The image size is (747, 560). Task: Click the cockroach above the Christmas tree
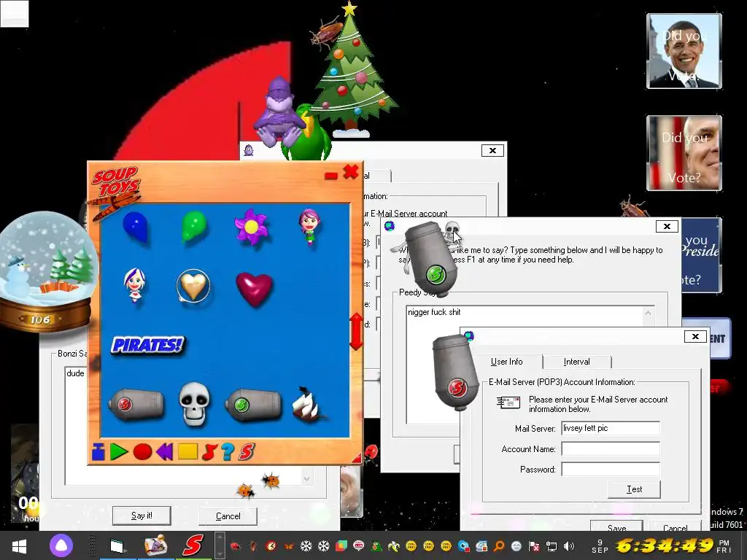click(326, 32)
